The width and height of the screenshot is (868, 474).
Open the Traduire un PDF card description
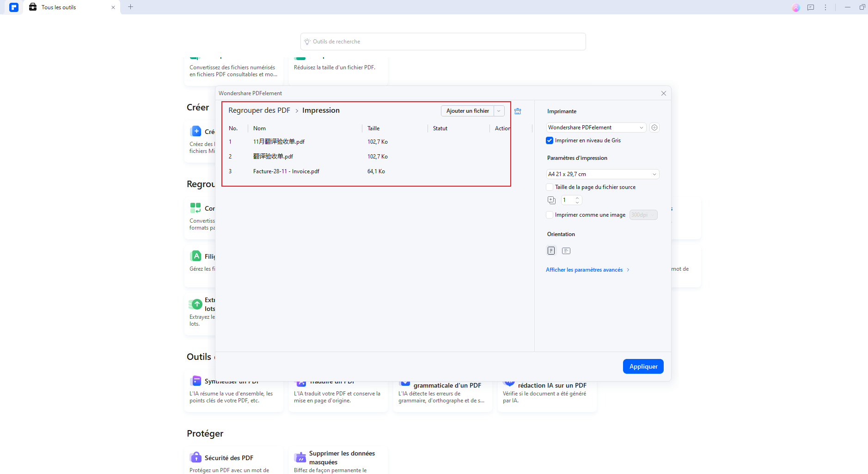[x=337, y=397]
